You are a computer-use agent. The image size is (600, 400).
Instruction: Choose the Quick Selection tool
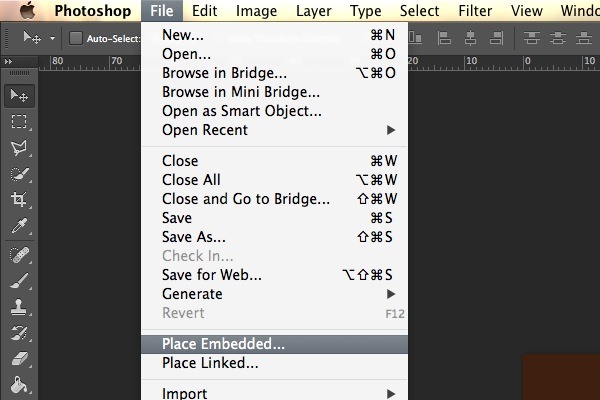click(19, 174)
